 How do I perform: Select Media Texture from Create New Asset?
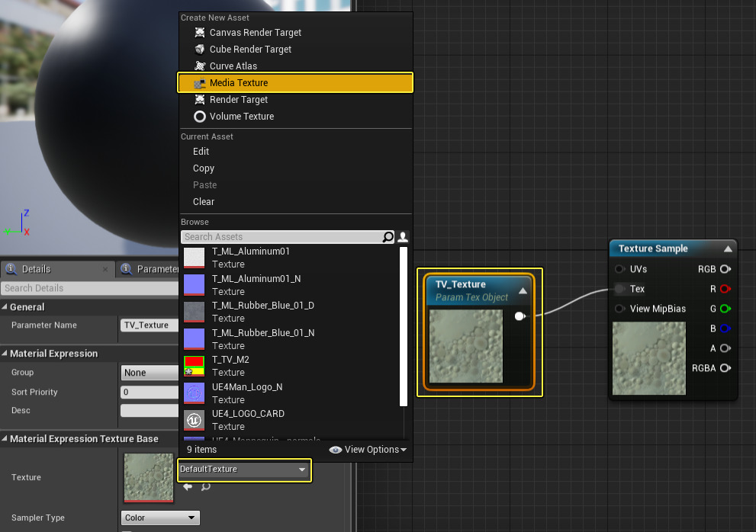pyautogui.click(x=239, y=83)
